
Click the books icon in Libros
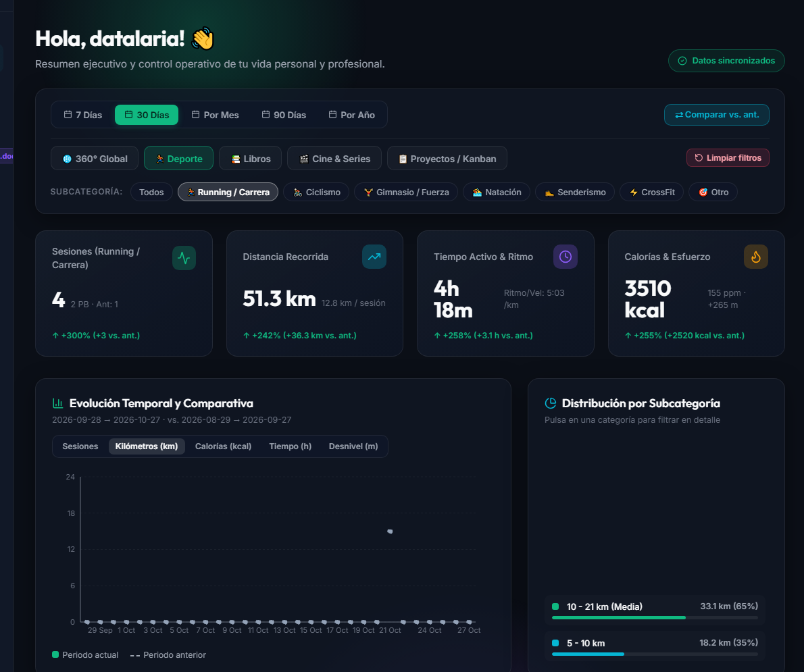(x=236, y=159)
